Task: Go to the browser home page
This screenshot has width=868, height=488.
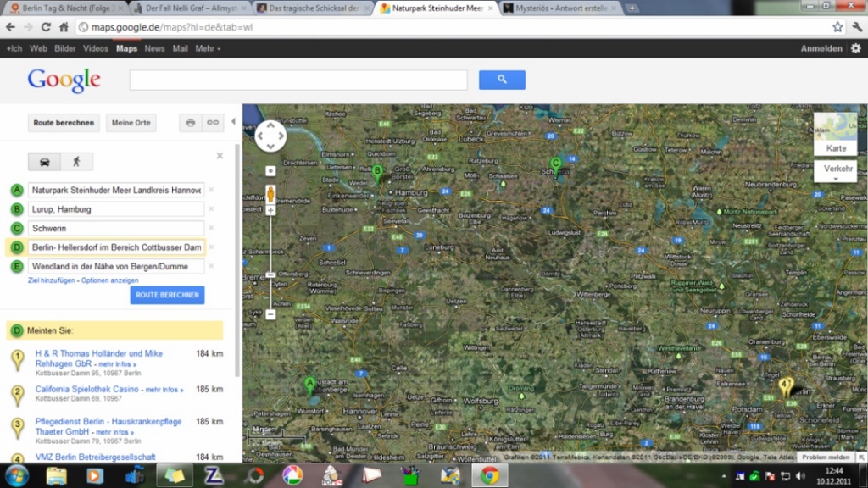Action: [64, 26]
